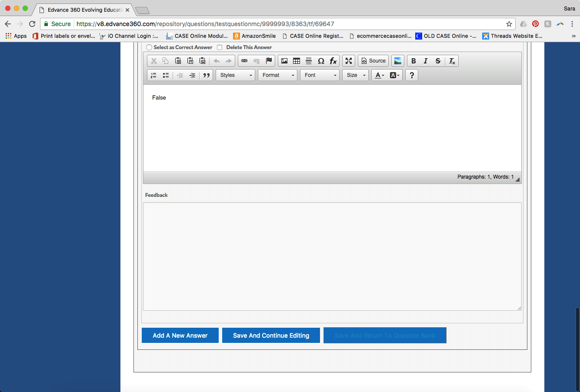Maximize the editor with the fullscreen icon
This screenshot has height=392, width=580.
coord(349,61)
